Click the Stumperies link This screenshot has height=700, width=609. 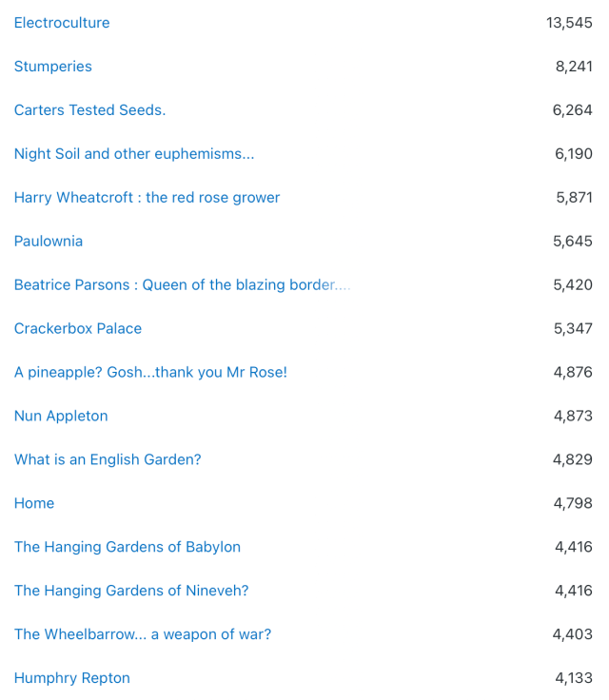coord(53,67)
